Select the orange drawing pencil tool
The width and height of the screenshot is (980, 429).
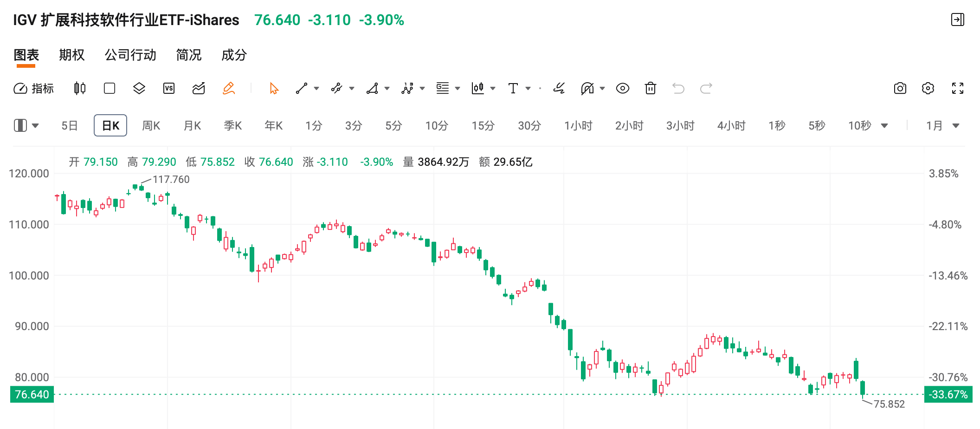pyautogui.click(x=229, y=88)
